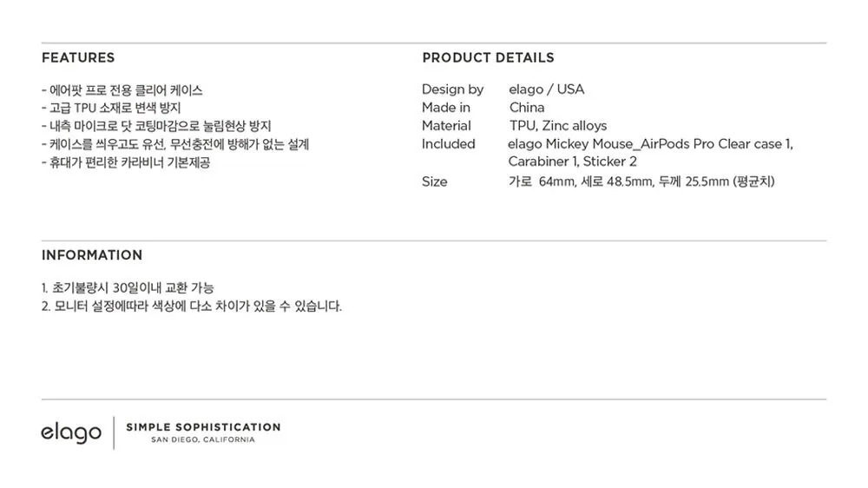Screen dimensions: 868x488
Task: Click the PRODUCT DETAILS heading
Action: pyautogui.click(x=488, y=58)
